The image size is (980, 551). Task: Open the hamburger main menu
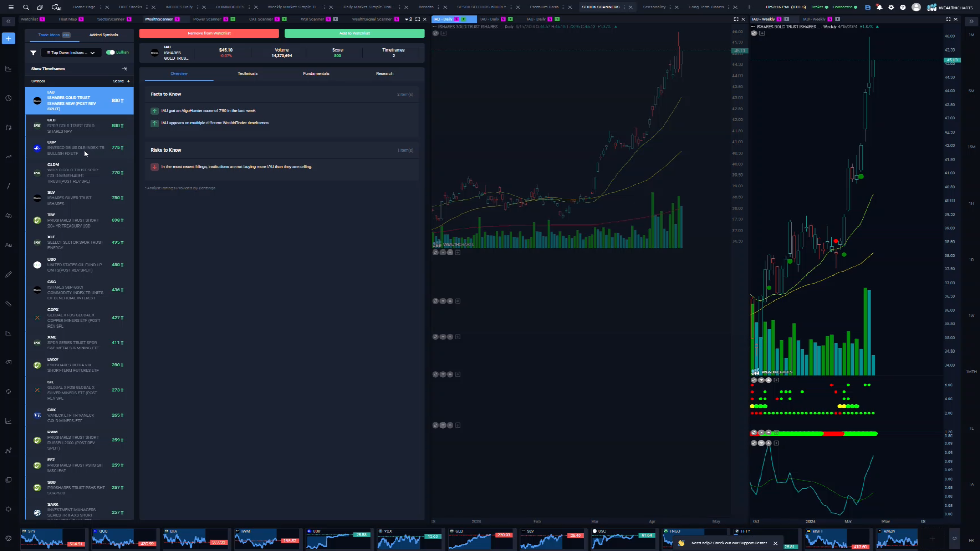(11, 7)
